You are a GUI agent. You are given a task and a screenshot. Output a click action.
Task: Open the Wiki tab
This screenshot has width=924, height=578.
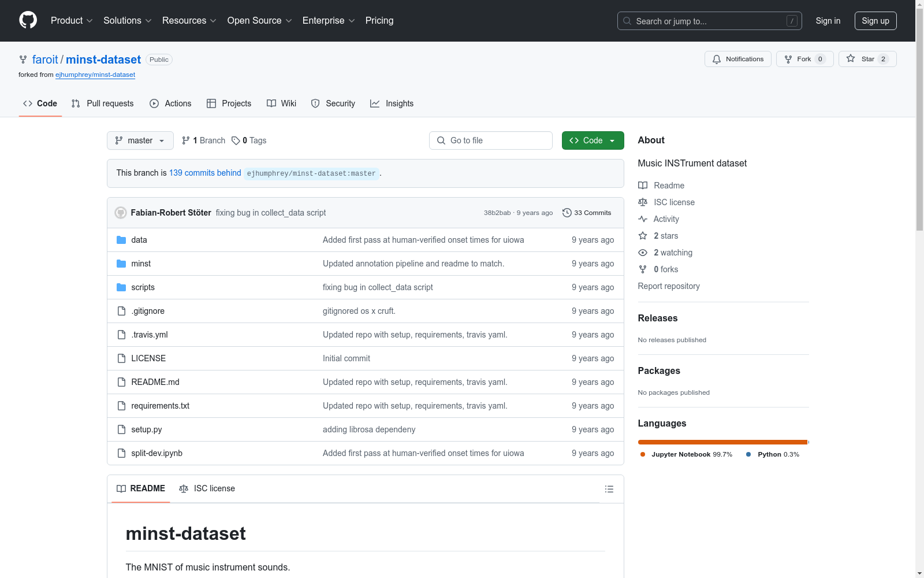[282, 103]
